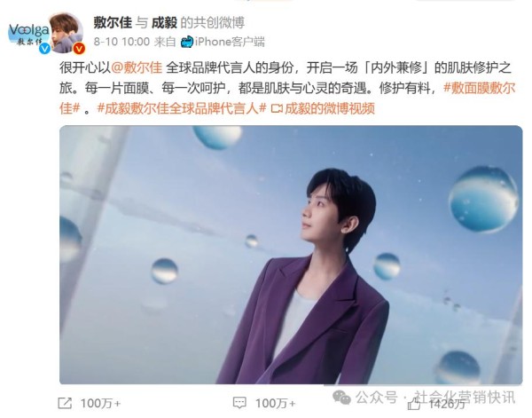Like the post with thumbs-up icon
Image resolution: width=532 pixels, height=418 pixels.
click(414, 404)
